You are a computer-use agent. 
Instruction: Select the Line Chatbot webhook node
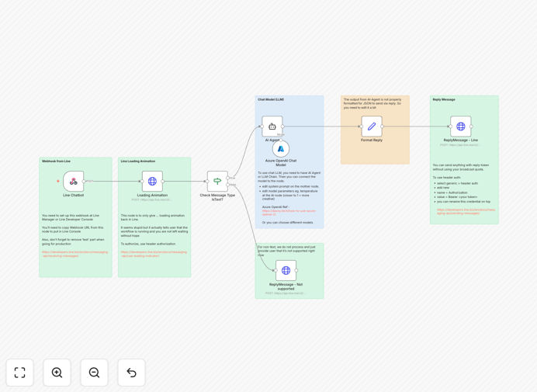coord(73,182)
